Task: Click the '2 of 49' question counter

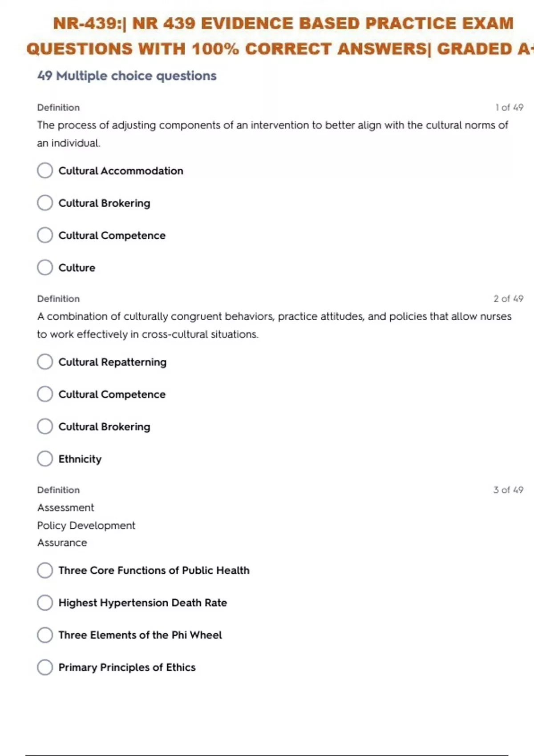Action: 508,299
